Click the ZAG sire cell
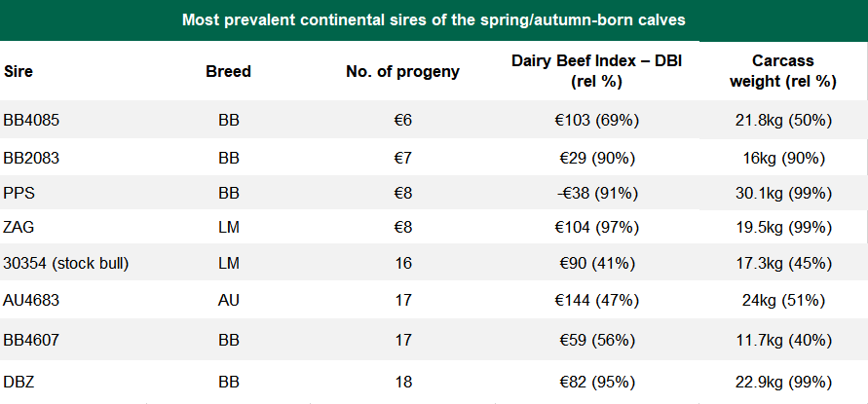 [x=18, y=228]
